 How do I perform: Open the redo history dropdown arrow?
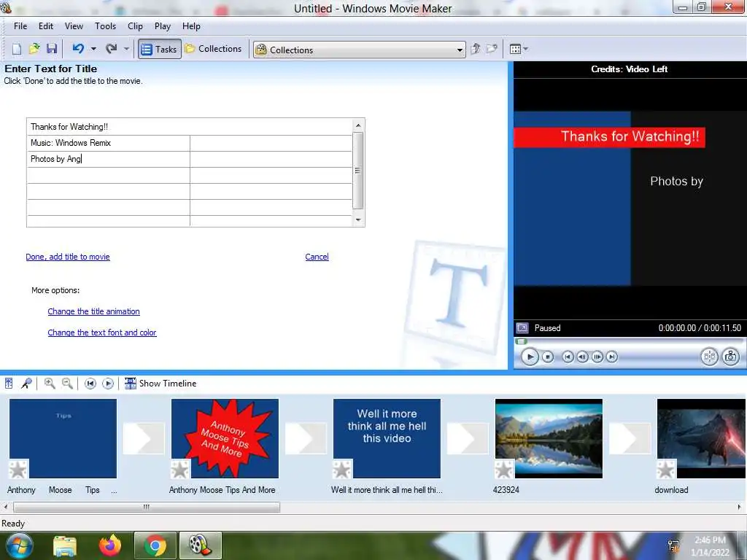[x=126, y=49]
